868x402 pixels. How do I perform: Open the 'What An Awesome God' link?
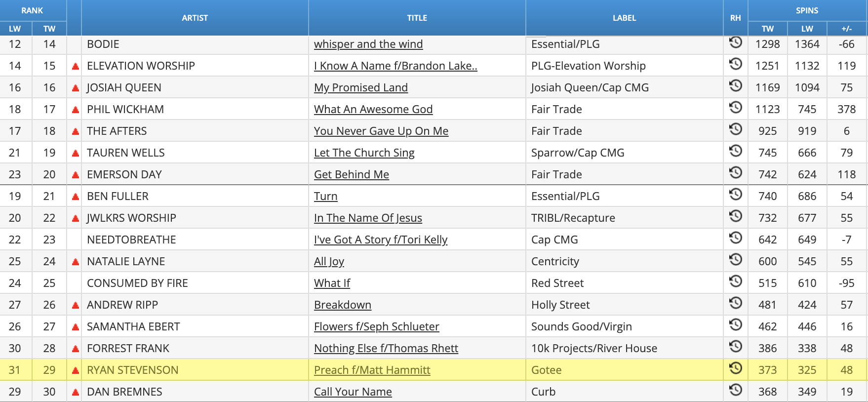(x=373, y=109)
